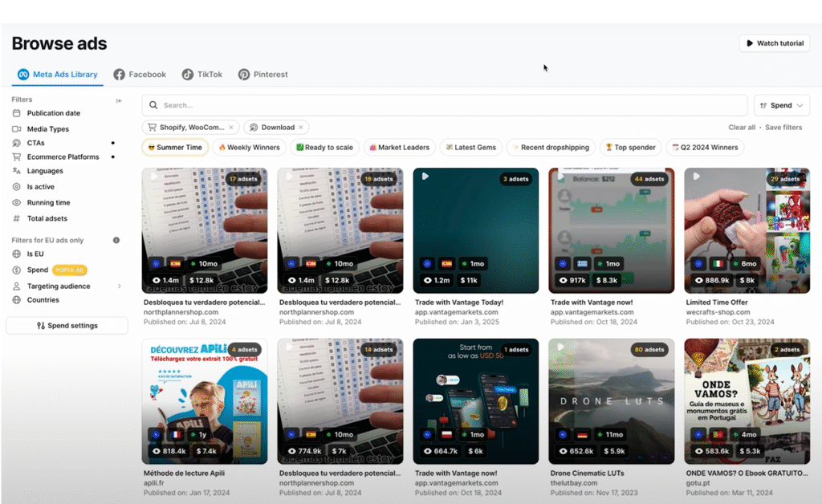Image resolution: width=822 pixels, height=504 pixels.
Task: Open the Running time filter
Action: [48, 203]
